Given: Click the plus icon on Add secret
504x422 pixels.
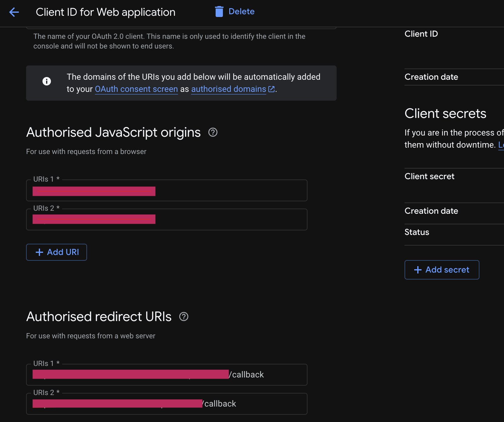Looking at the screenshot, I should pyautogui.click(x=418, y=270).
